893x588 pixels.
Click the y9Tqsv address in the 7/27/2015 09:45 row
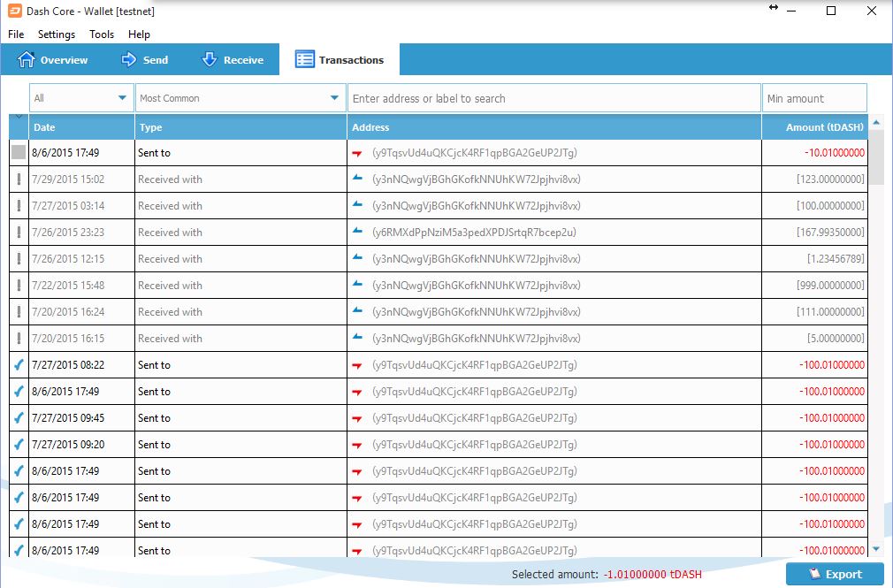click(x=475, y=417)
